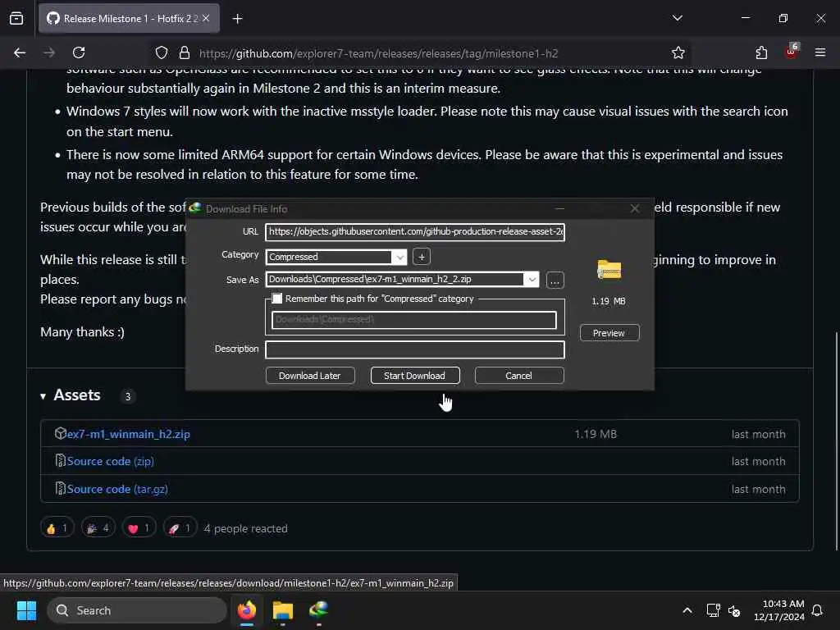Enable Remember this path checkbox

277,299
